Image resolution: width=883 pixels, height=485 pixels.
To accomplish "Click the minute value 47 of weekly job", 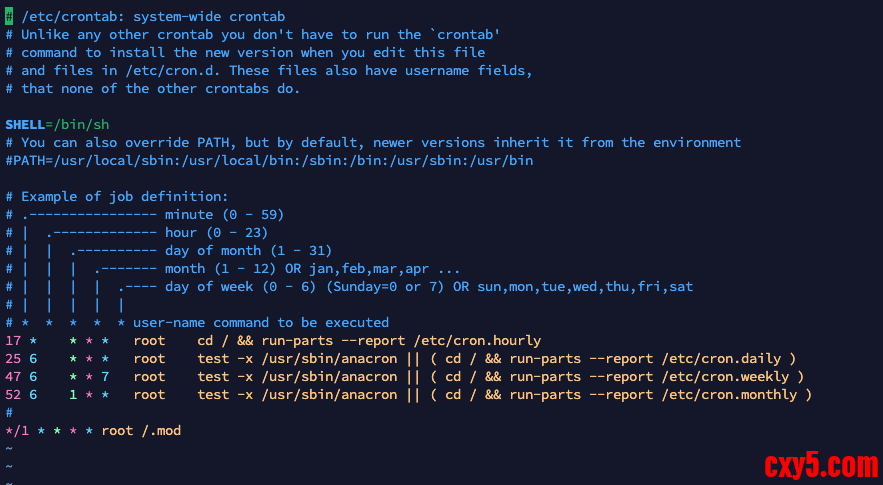I will (x=13, y=377).
